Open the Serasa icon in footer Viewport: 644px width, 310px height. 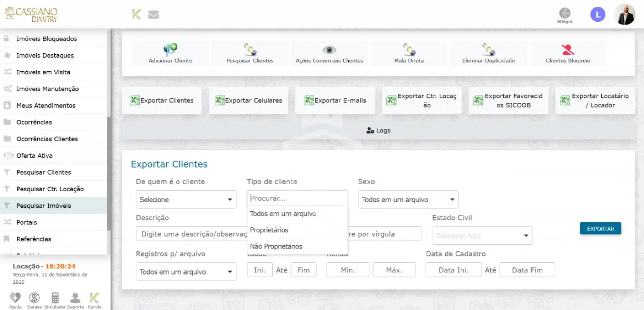pos(34,298)
